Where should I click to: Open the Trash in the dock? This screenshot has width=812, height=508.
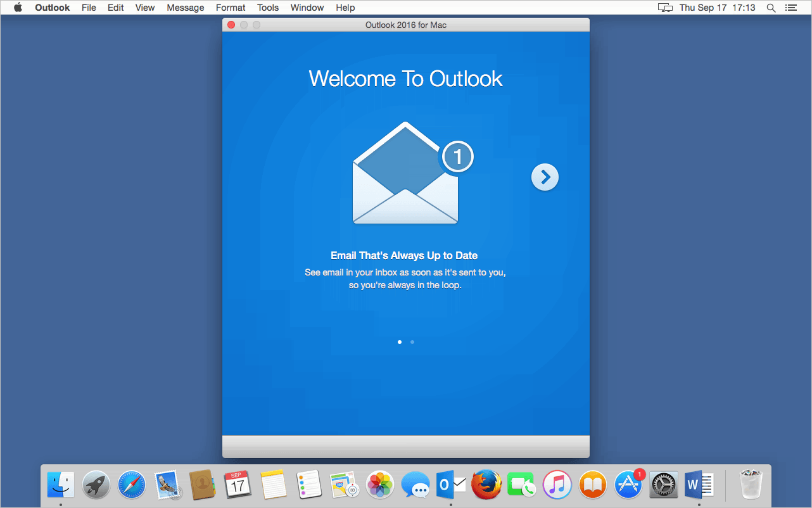tap(752, 485)
